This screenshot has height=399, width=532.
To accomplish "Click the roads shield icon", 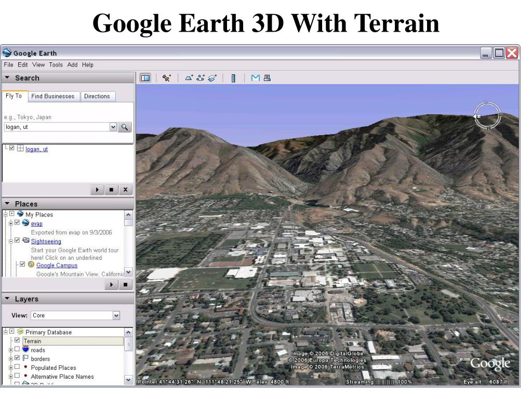I will click(26, 349).
